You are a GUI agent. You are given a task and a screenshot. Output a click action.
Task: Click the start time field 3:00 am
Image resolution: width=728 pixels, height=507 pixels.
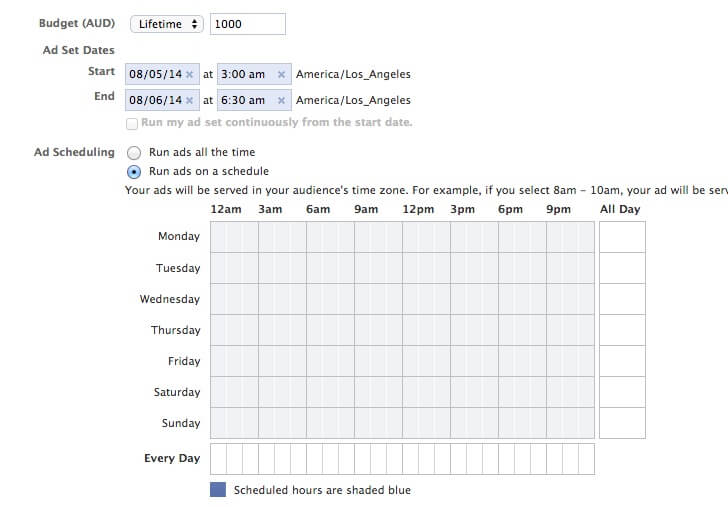(x=244, y=75)
